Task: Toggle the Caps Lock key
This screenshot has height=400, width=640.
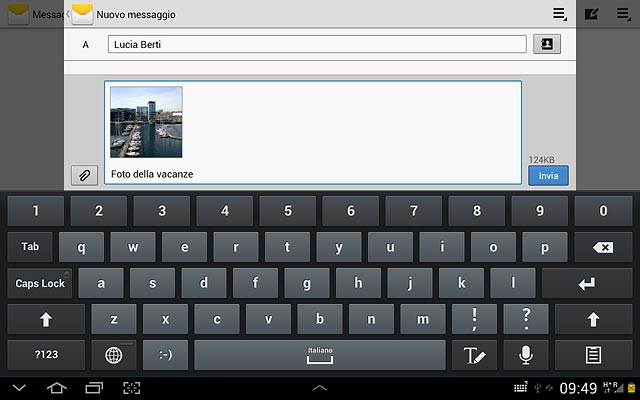Action: click(x=40, y=283)
